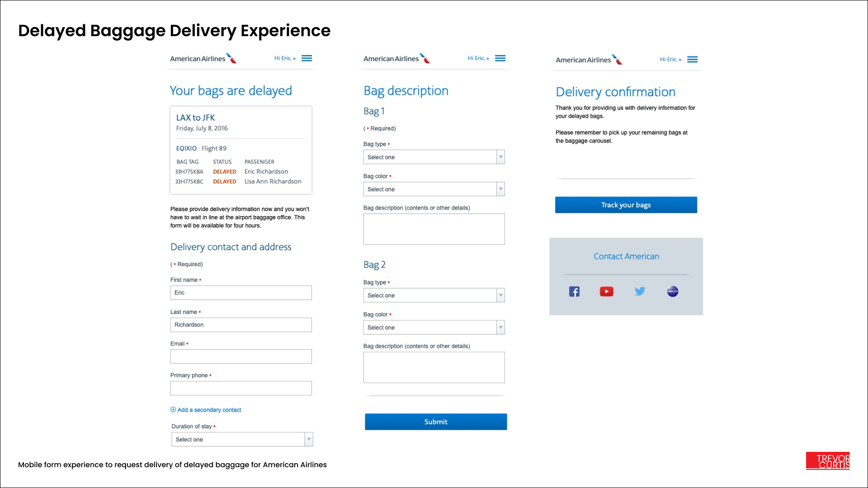Viewport: 868px width, 488px height.
Task: Expand the Duration of stay dropdown
Action: (242, 440)
